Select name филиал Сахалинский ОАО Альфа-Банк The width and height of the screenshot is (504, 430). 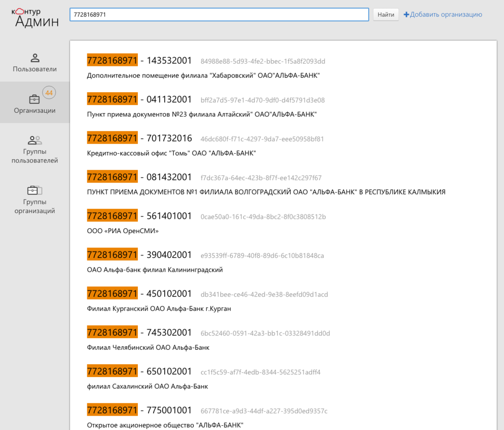[x=147, y=386]
